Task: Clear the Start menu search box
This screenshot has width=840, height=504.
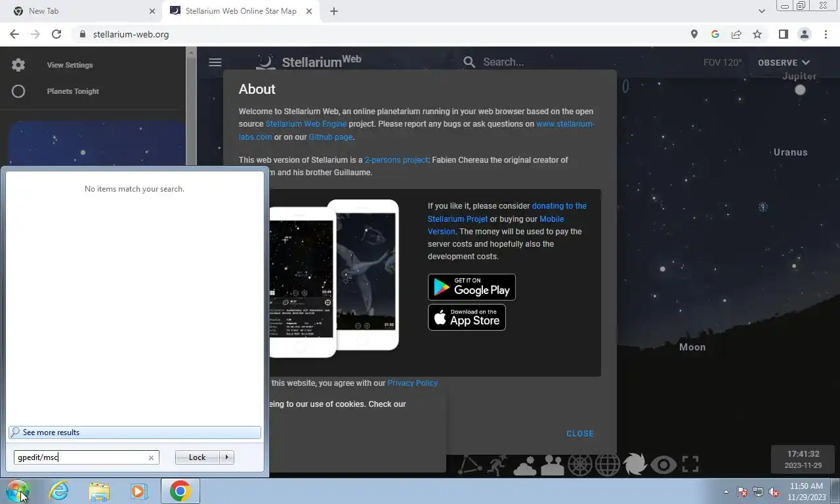Action: [151, 457]
